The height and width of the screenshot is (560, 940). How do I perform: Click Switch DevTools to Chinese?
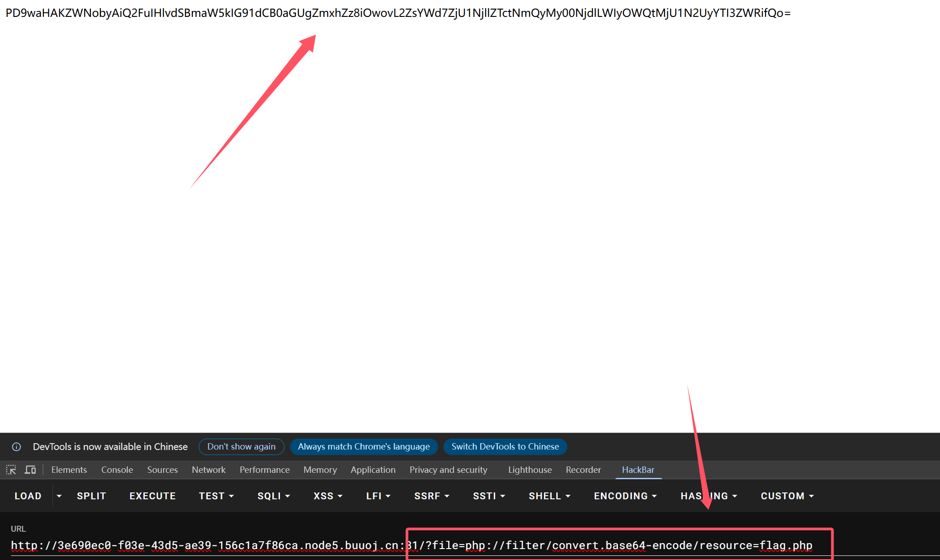pos(505,447)
